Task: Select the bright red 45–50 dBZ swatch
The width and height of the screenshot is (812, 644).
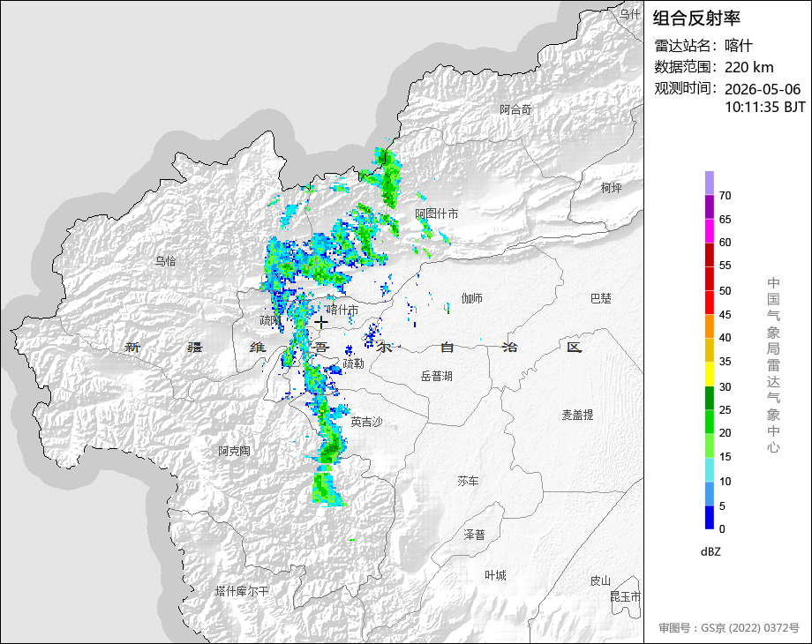Action: pyautogui.click(x=710, y=303)
